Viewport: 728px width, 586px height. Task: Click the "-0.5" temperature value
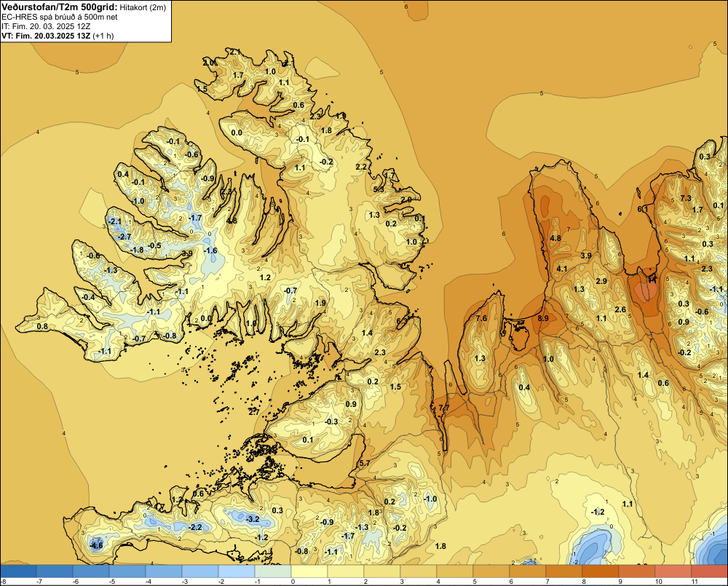pyautogui.click(x=154, y=245)
